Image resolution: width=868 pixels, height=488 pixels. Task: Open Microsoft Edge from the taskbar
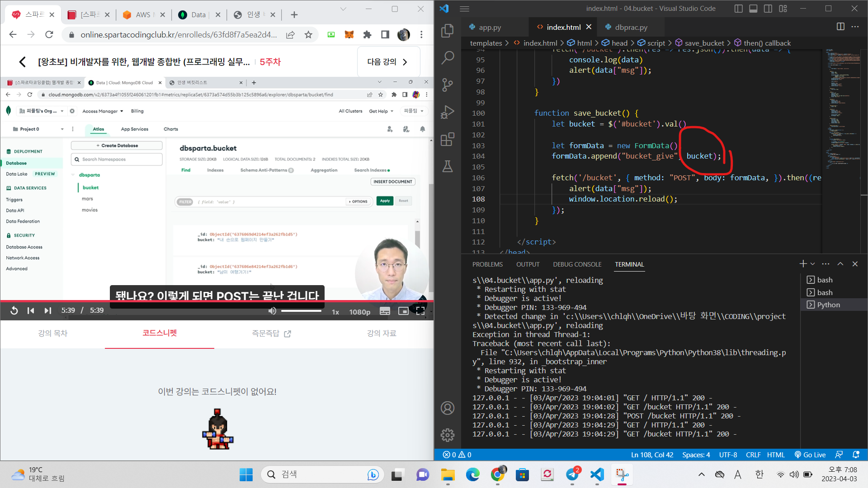[472, 475]
